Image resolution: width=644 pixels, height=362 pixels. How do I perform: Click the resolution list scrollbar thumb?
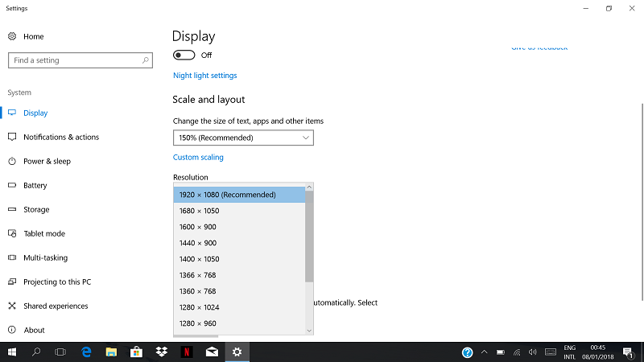[309, 237]
